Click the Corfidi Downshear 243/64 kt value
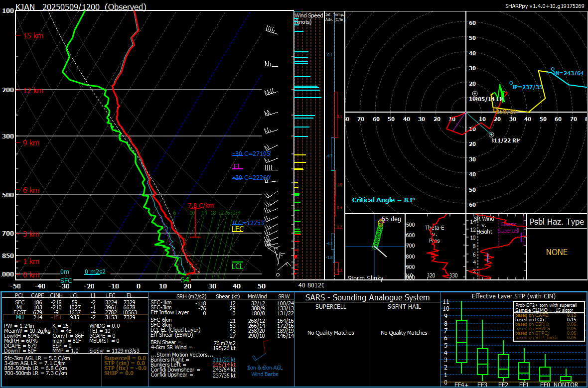The width and height of the screenshot is (588, 388). (224, 370)
